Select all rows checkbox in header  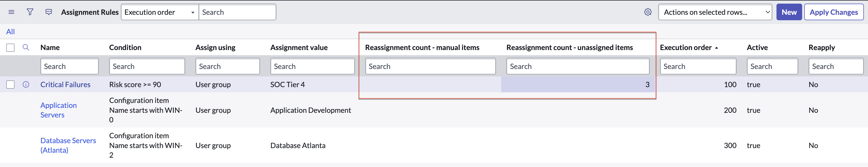(10, 47)
